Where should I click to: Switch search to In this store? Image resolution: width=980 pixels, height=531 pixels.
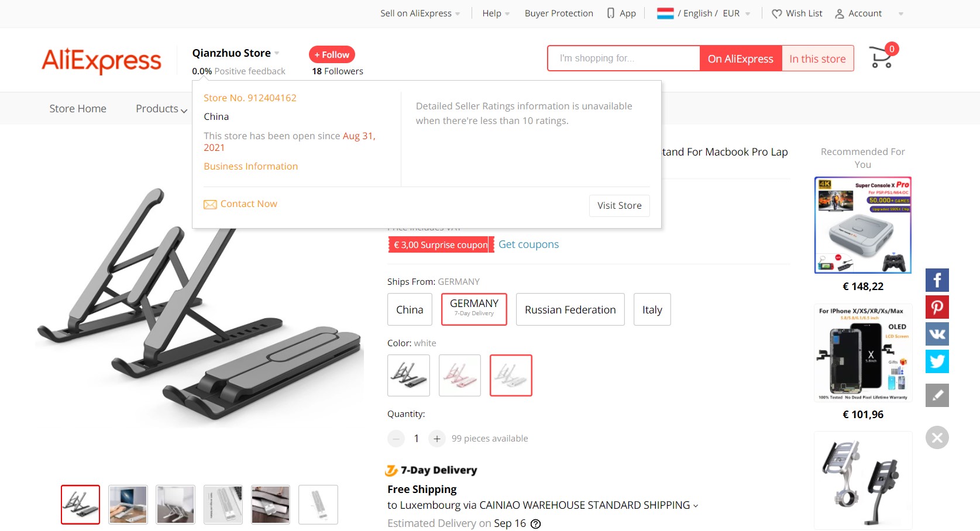[x=817, y=58]
